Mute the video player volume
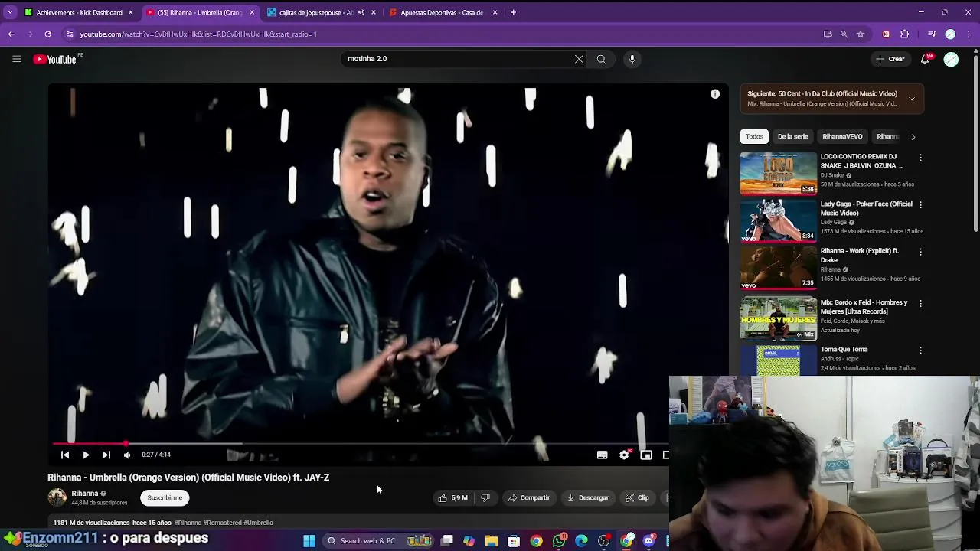The height and width of the screenshot is (551, 980). click(x=127, y=455)
